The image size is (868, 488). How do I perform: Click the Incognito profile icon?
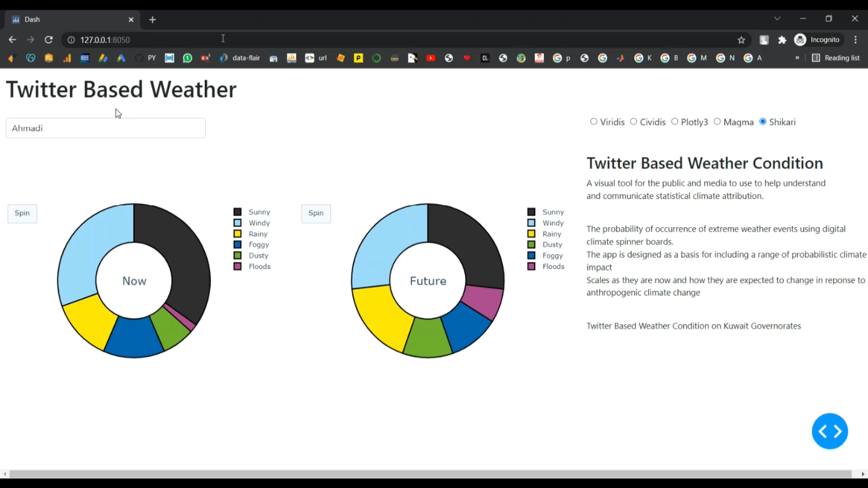(800, 40)
